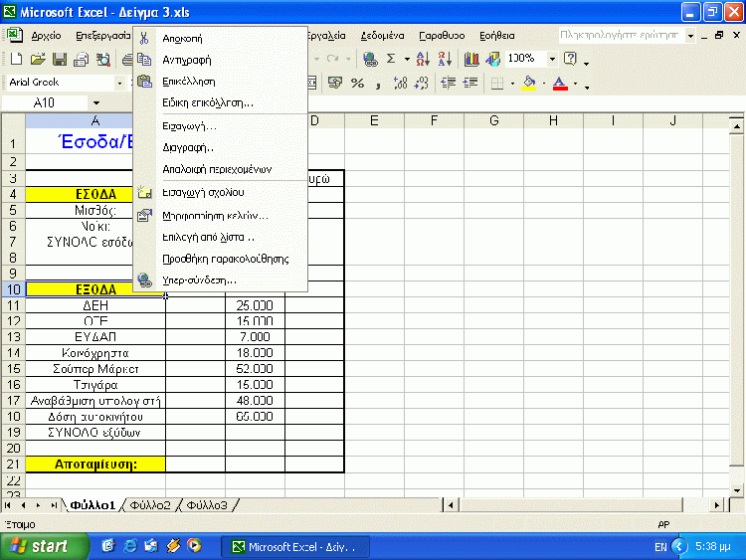746x560 pixels.
Task: Choose Εισαγωγή σχολίου entry
Action: [x=220, y=192]
